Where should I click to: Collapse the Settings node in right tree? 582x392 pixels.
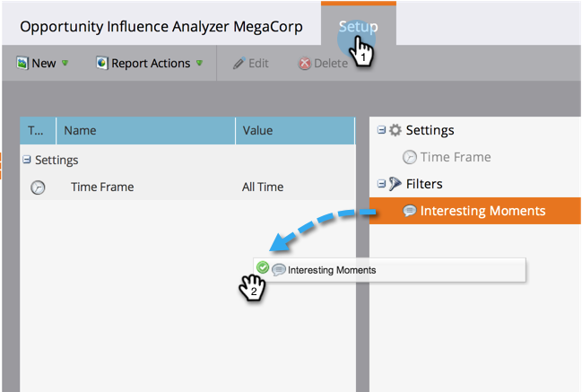pos(381,130)
